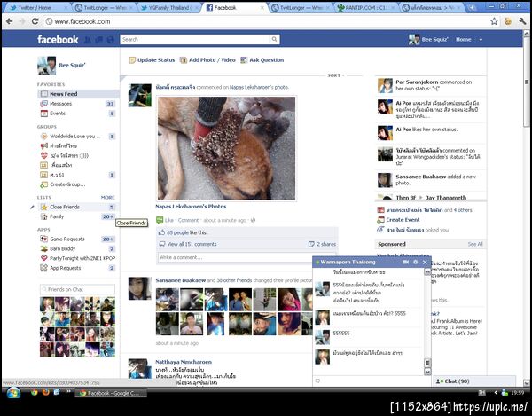Click chat message input field
The width and height of the screenshot is (532, 416).
click(372, 381)
